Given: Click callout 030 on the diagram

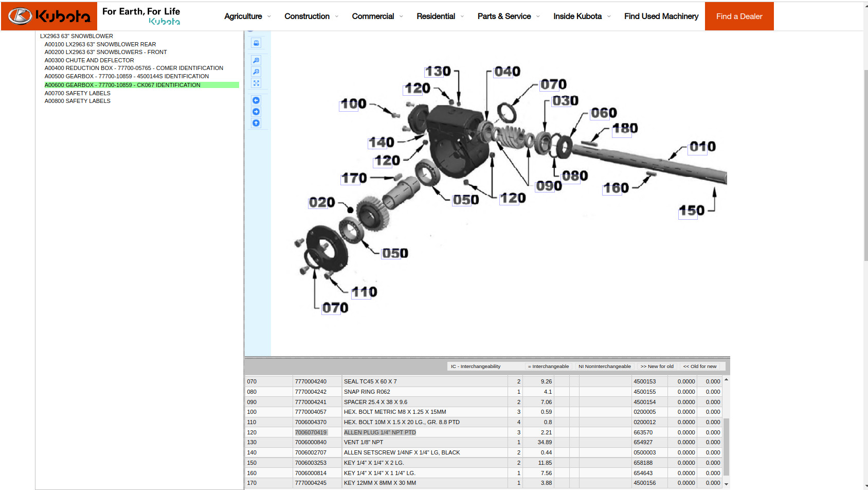Looking at the screenshot, I should coord(565,101).
